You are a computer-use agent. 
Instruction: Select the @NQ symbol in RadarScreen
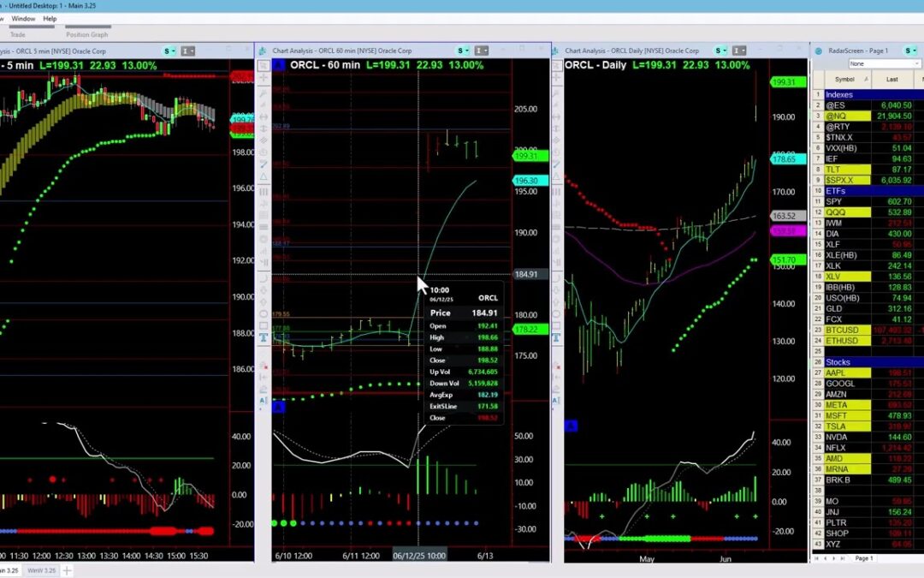pos(847,116)
